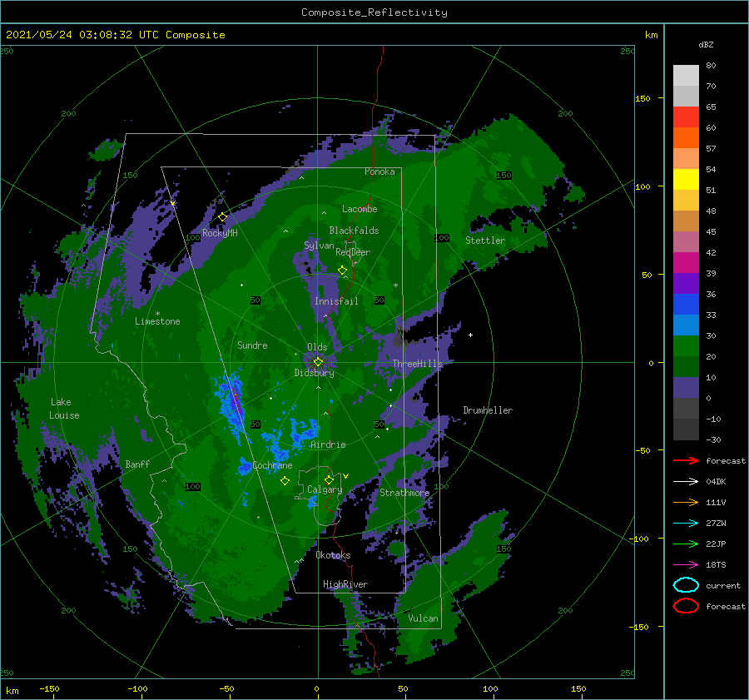Click the orange 111V arrow legend icon
The height and width of the screenshot is (700, 749).
[686, 502]
